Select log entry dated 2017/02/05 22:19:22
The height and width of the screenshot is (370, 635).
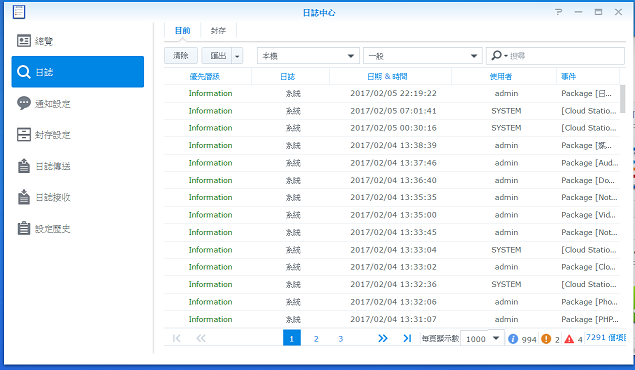pyautogui.click(x=392, y=94)
